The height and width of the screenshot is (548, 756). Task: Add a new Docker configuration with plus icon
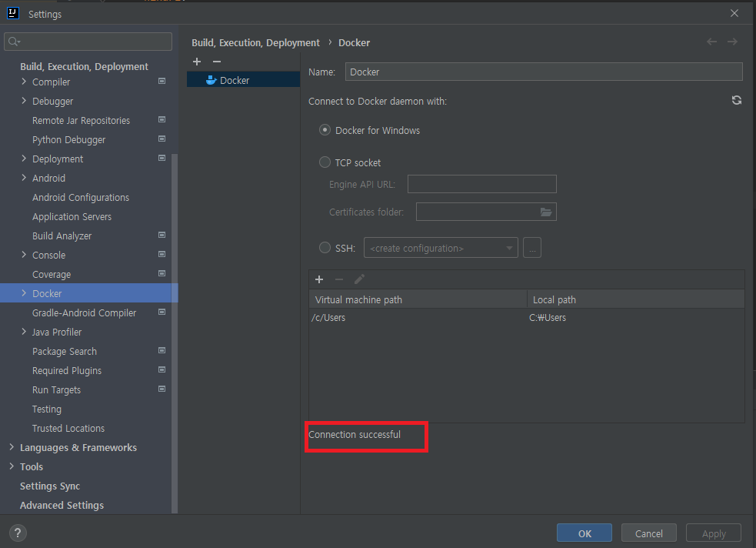coord(197,62)
